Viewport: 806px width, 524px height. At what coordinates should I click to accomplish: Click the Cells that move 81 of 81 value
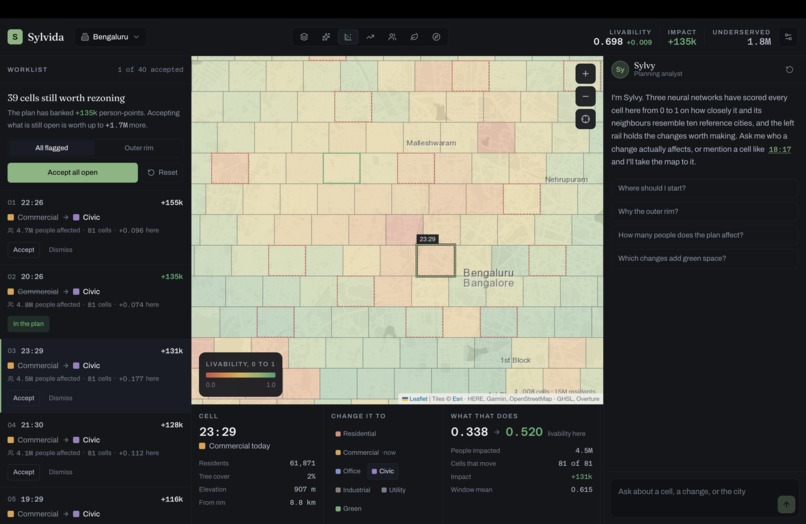[575, 463]
